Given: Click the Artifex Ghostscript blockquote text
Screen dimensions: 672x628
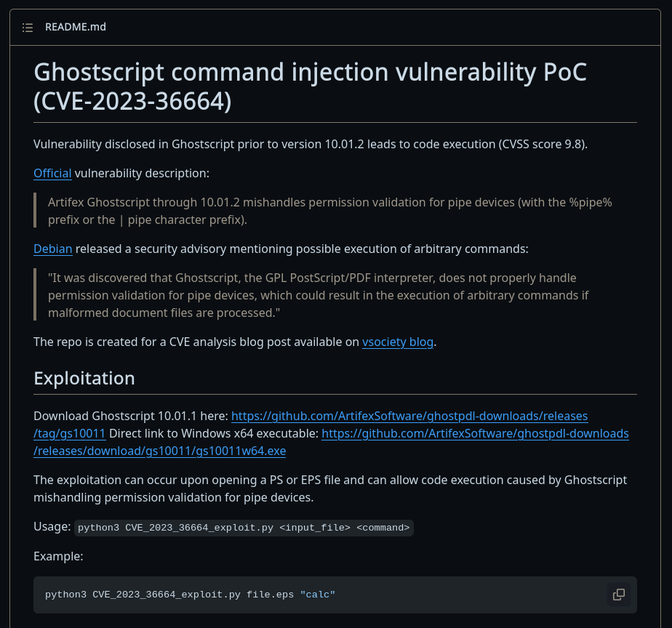Looking at the screenshot, I should [329, 211].
